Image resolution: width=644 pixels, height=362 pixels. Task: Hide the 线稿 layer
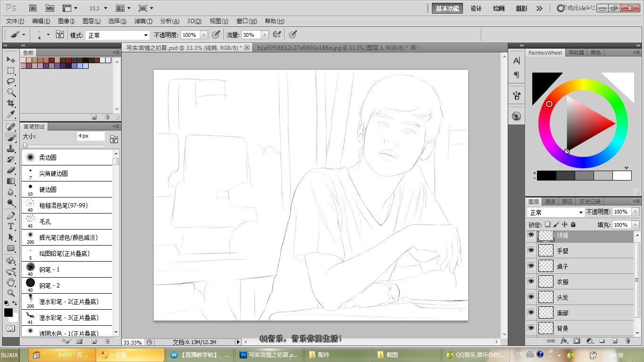531,235
